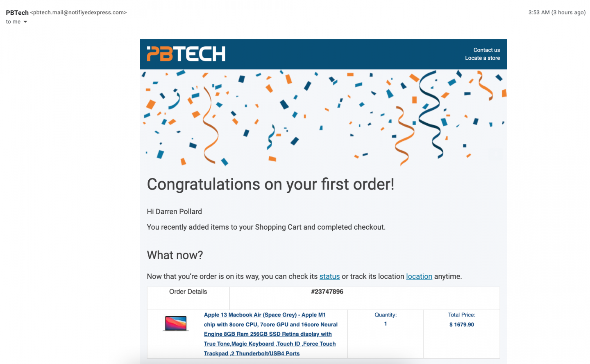Viewport: 590px width, 364px height.
Task: Click the MacBook Air product thumbnail
Action: [x=176, y=323]
